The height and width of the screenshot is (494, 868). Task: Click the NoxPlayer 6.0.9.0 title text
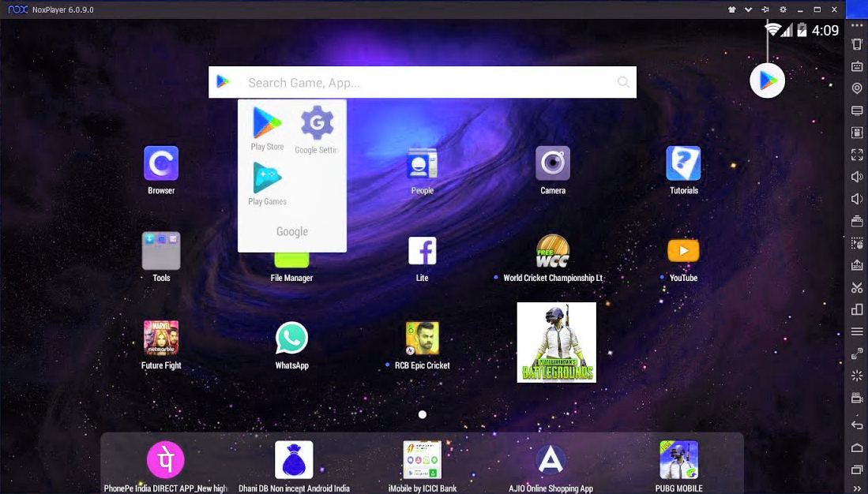[62, 9]
